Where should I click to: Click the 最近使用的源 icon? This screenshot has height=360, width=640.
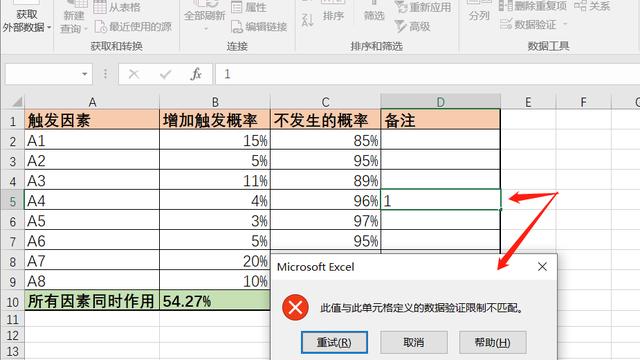tap(100, 27)
